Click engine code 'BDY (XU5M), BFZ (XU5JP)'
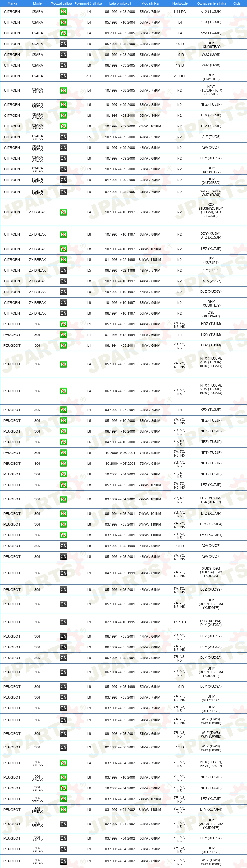Screen dimensions: 247x868 click(x=211, y=235)
